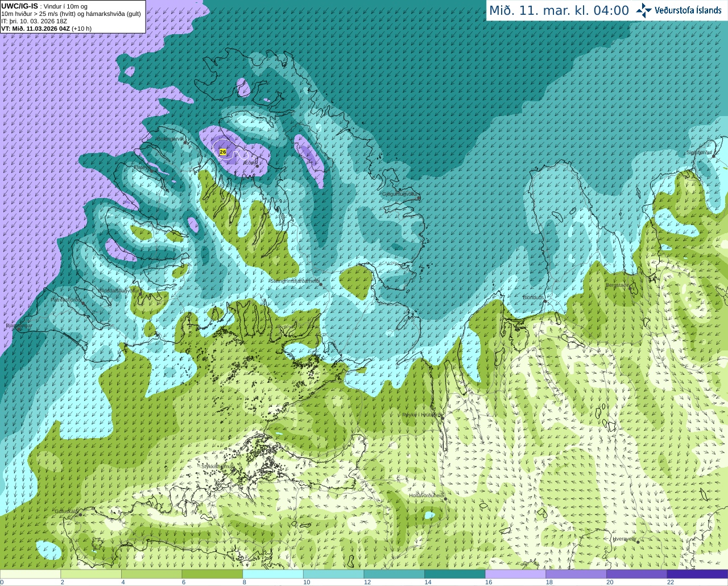Click the date header 'Mið. 11. mar. kl. 04:00'

point(559,11)
